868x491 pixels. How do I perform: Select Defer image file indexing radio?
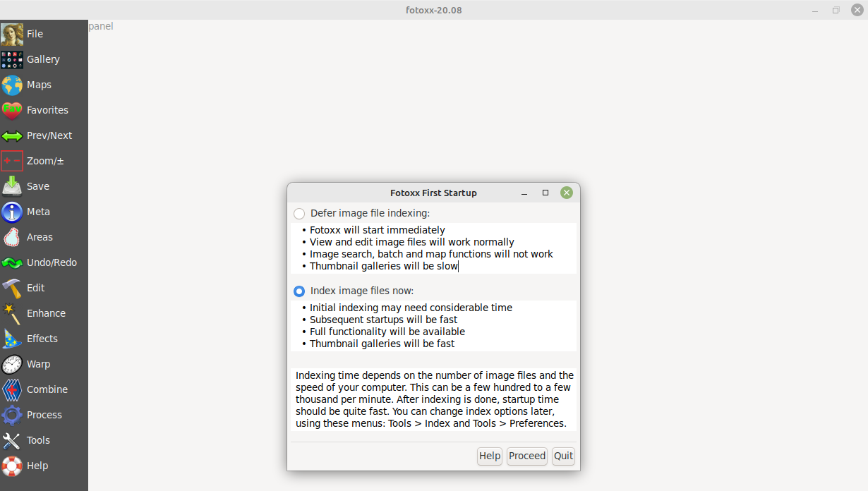299,213
